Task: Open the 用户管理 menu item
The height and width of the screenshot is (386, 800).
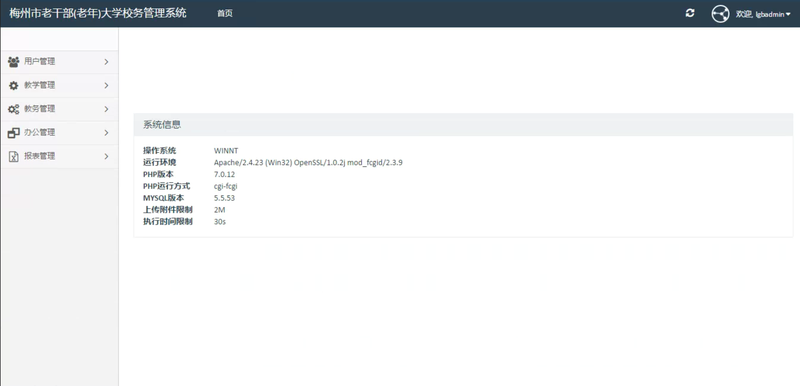Action: (x=59, y=62)
